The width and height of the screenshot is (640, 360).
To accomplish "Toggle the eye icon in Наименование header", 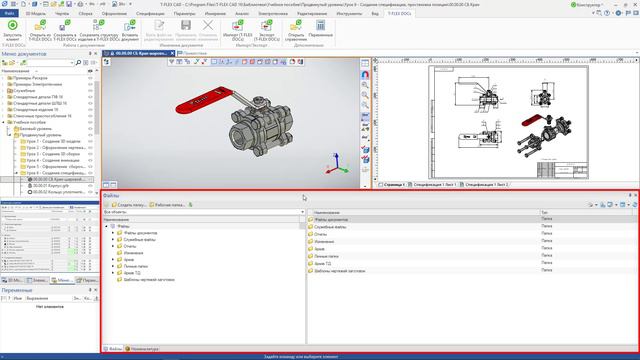I will [x=90, y=71].
